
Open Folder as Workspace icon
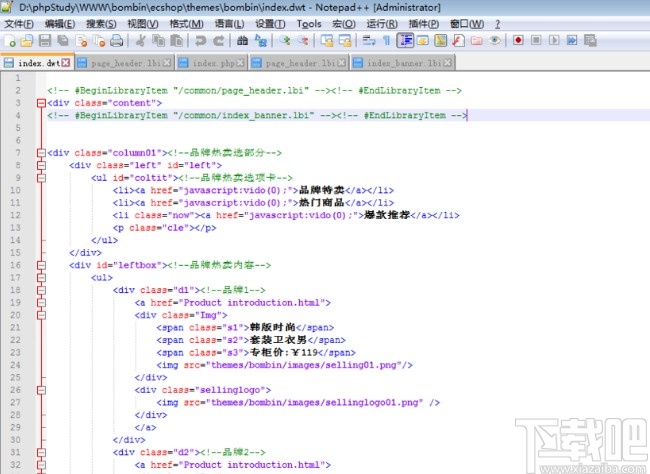tap(477, 41)
